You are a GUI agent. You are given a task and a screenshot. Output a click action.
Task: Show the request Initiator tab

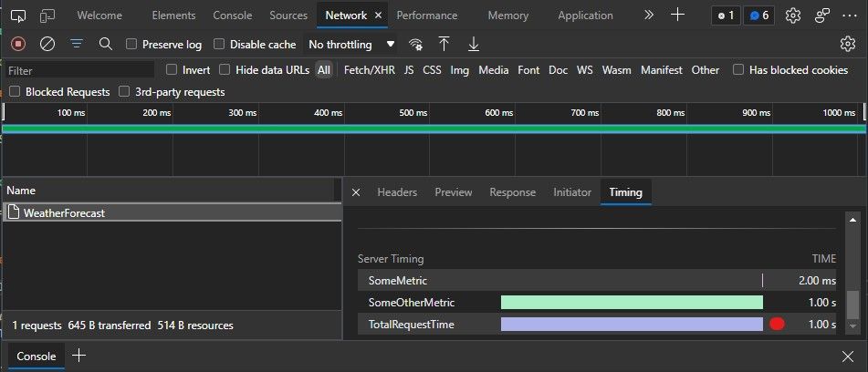pyautogui.click(x=572, y=192)
